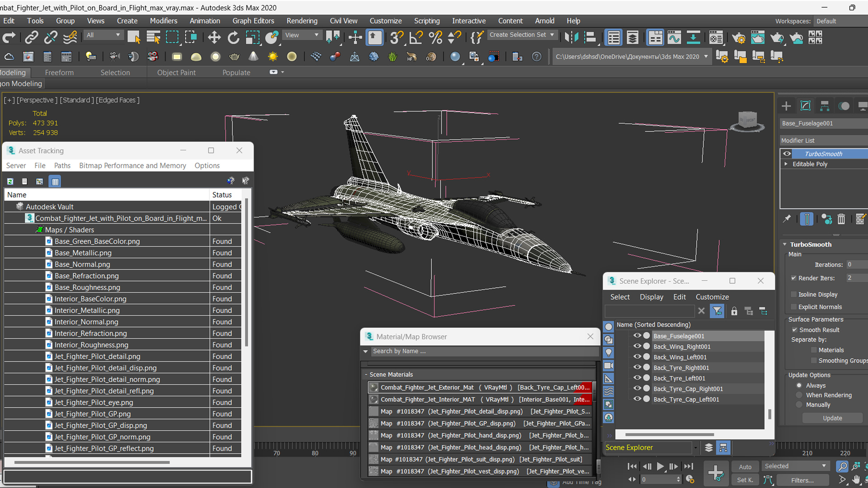Viewport: 868px width, 488px height.
Task: Open the project path dropdown arrow
Action: [706, 56]
